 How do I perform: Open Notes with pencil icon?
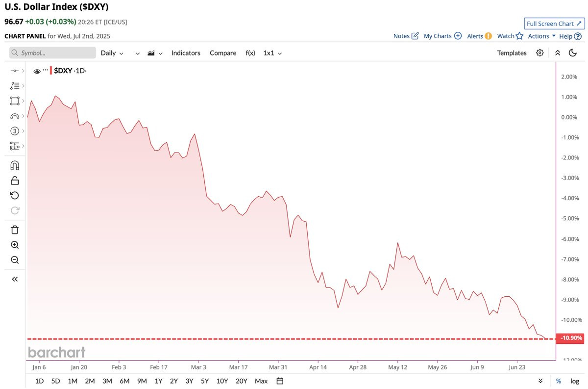[406, 36]
